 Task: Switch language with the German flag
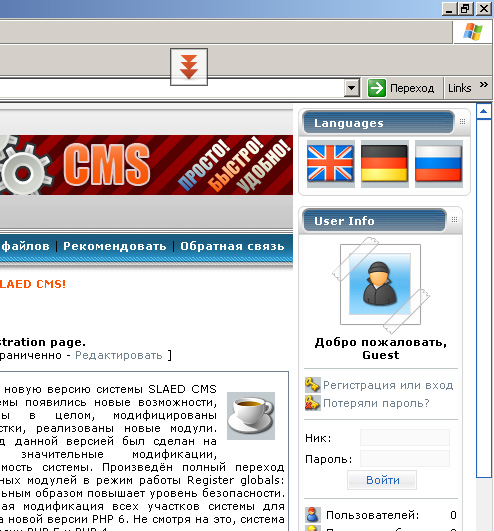point(385,164)
